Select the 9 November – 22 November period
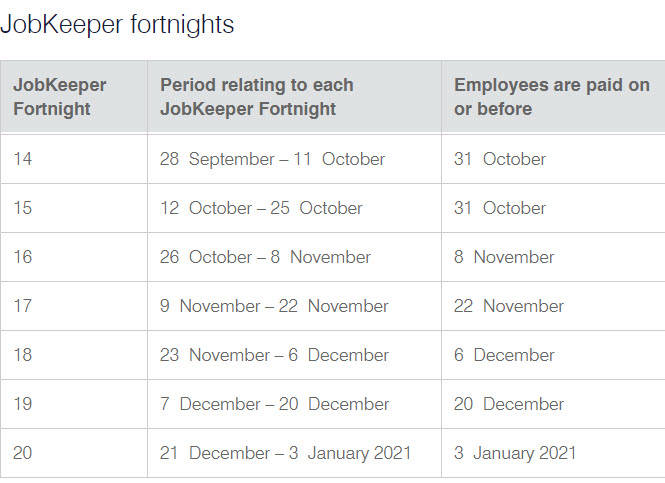This screenshot has width=665, height=483. pos(274,306)
